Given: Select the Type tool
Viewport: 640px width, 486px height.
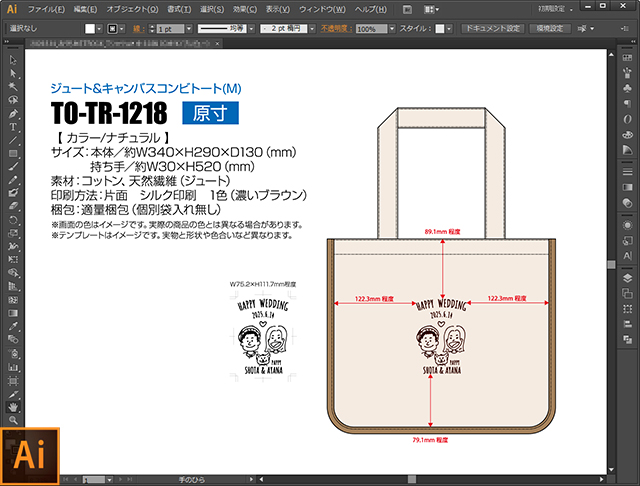Looking at the screenshot, I should click(x=13, y=127).
